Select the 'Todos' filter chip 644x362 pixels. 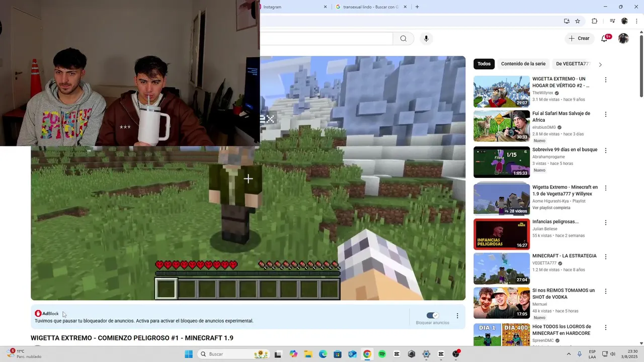(x=484, y=64)
